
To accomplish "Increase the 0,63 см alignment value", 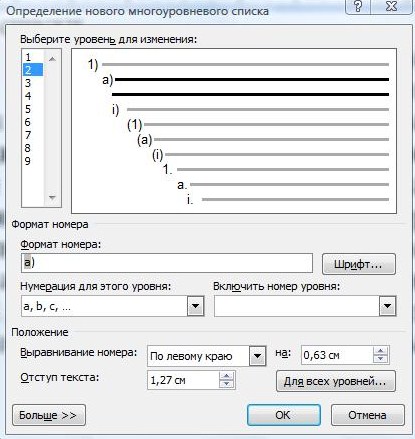I will tap(380, 351).
